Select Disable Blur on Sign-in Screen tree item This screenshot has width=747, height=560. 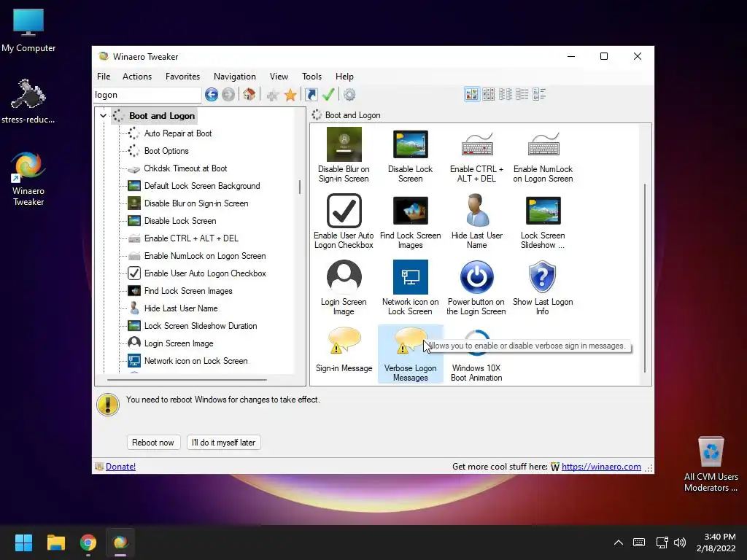pyautogui.click(x=196, y=204)
